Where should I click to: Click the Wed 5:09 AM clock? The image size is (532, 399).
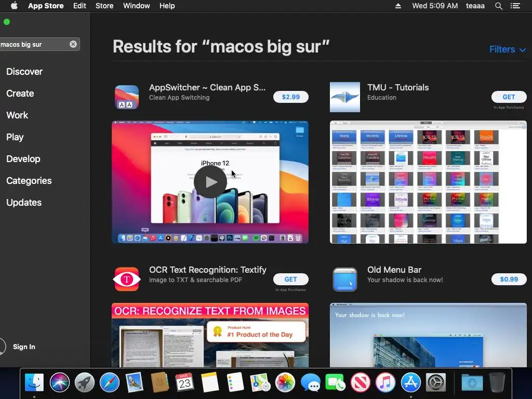[435, 6]
